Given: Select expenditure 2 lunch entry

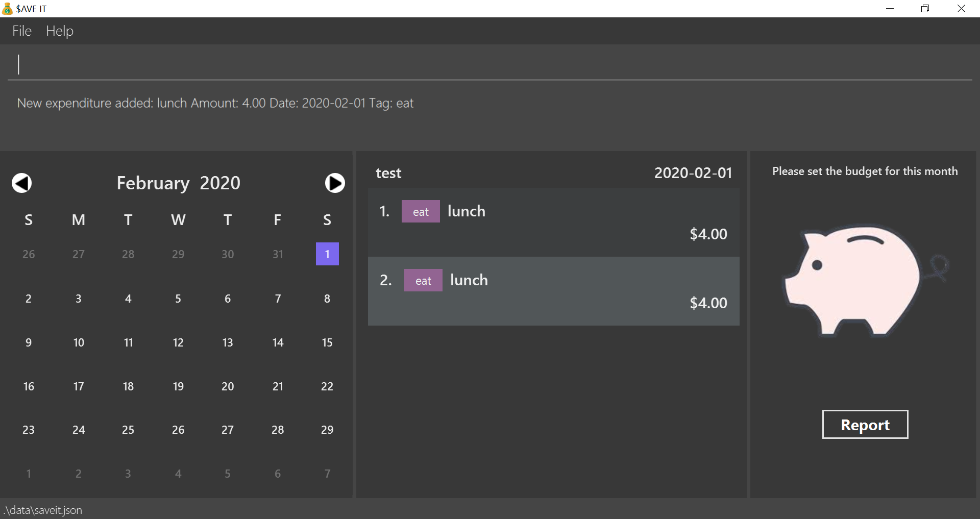Looking at the screenshot, I should [x=554, y=291].
